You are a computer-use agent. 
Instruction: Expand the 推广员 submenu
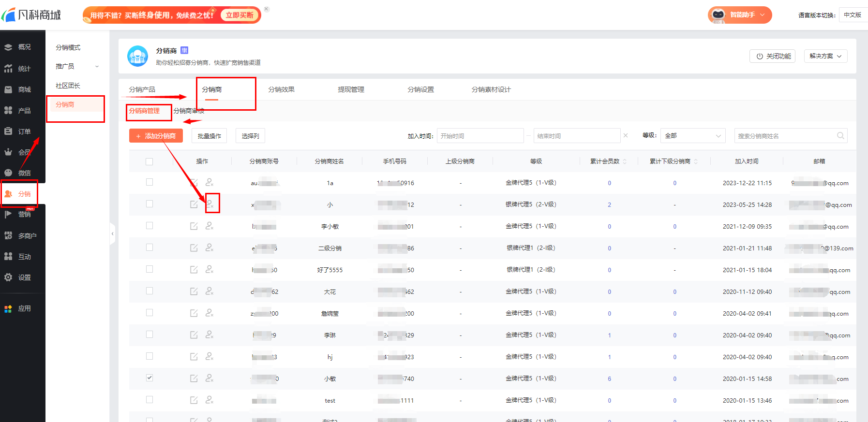(x=77, y=67)
